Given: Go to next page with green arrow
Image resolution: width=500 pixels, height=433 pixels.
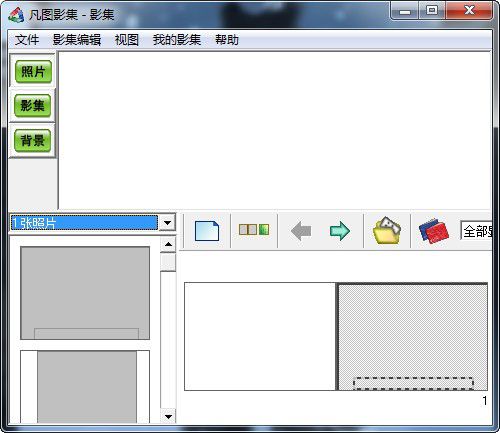Looking at the screenshot, I should click(340, 231).
